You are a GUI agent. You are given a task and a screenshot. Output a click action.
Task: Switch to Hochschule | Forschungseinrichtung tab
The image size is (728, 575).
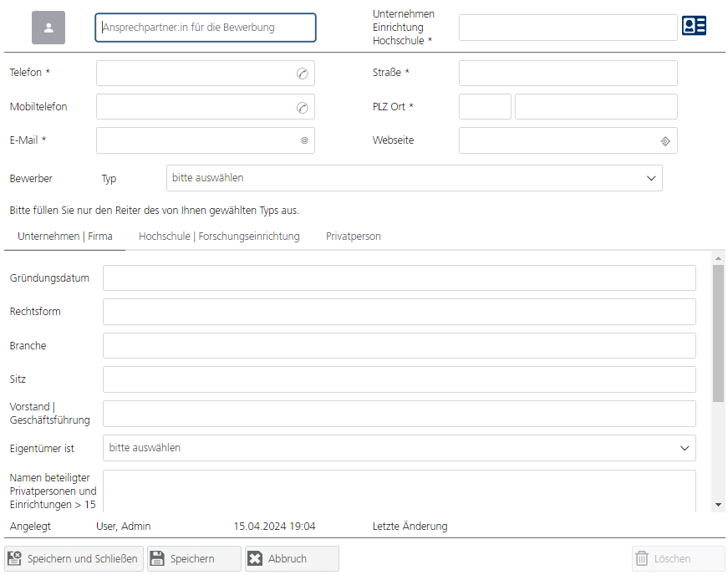coord(219,237)
